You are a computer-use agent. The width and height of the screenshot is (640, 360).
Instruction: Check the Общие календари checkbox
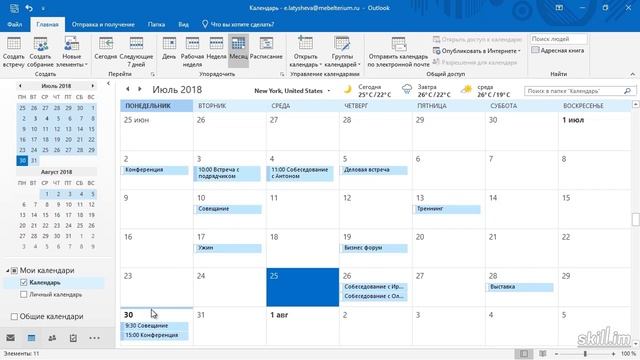(x=14, y=316)
